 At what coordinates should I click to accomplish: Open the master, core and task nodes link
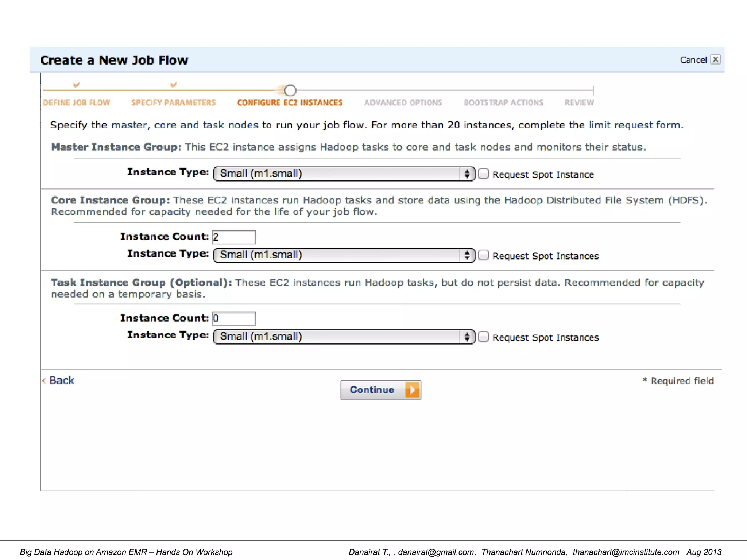pos(185,125)
